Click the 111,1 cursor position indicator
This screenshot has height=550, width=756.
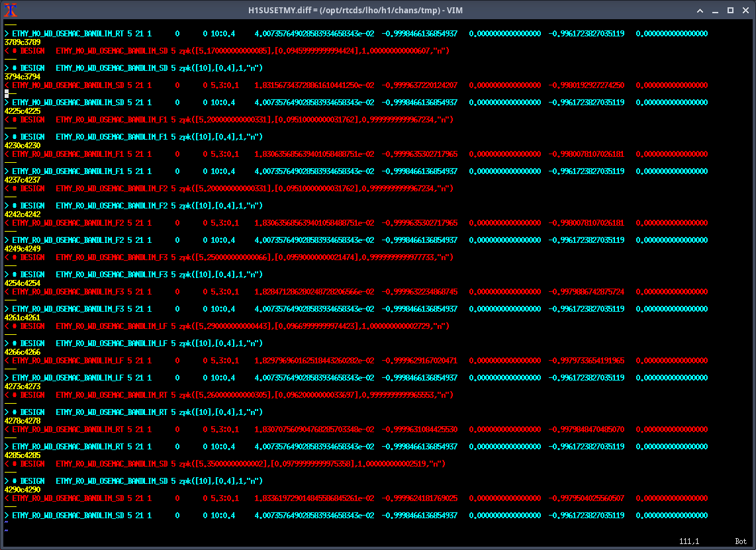(688, 541)
